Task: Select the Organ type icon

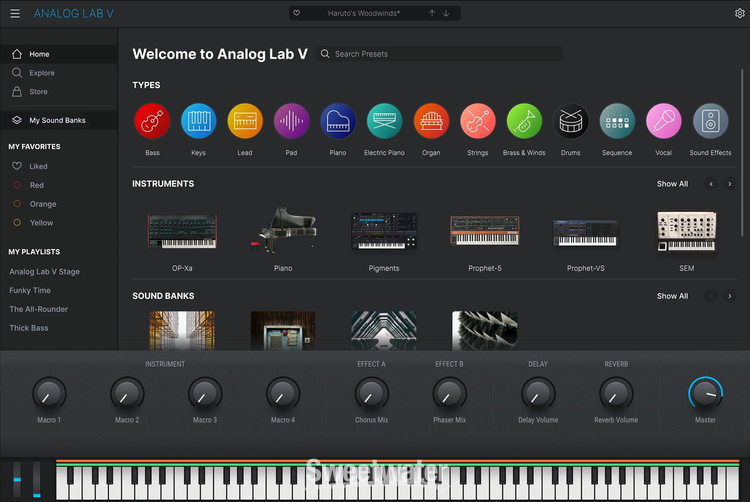Action: (x=431, y=121)
